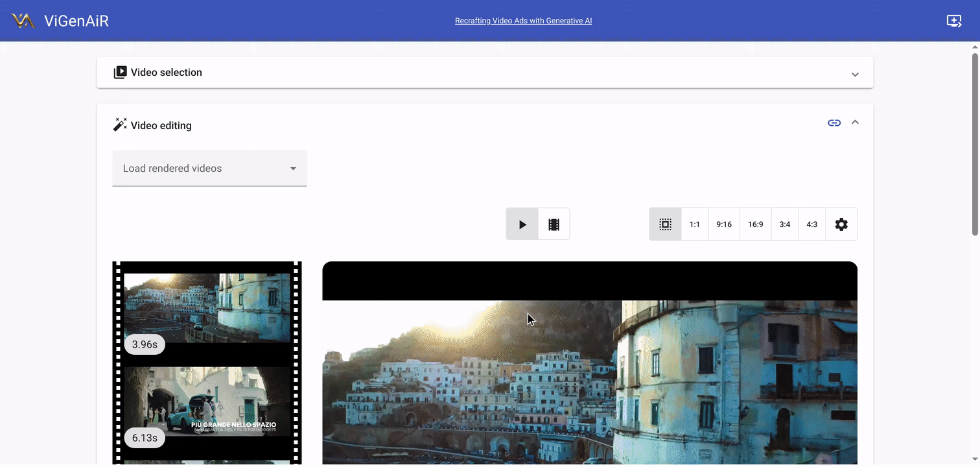The width and height of the screenshot is (980, 467).
Task: Select the original frame format toggle
Action: 665,224
